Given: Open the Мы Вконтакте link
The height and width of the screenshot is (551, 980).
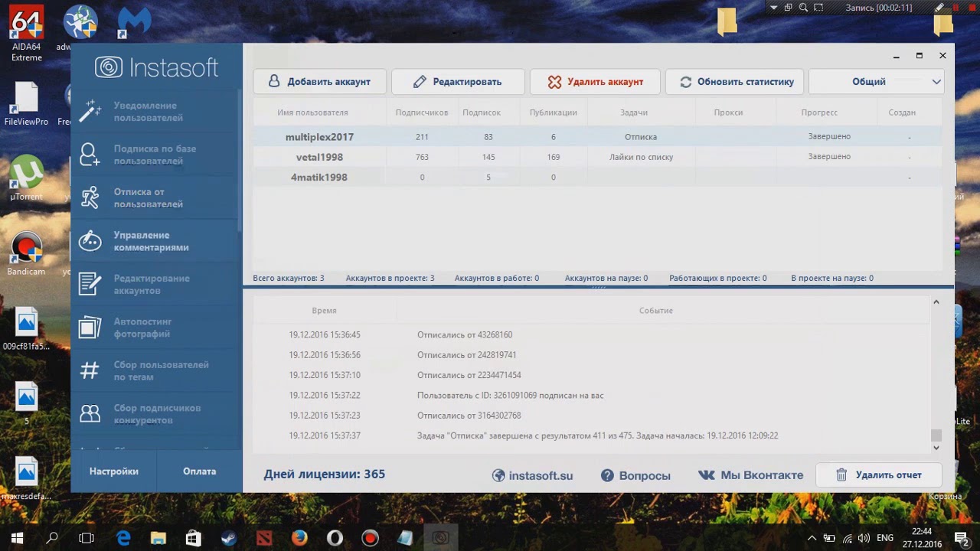Looking at the screenshot, I should [x=751, y=475].
